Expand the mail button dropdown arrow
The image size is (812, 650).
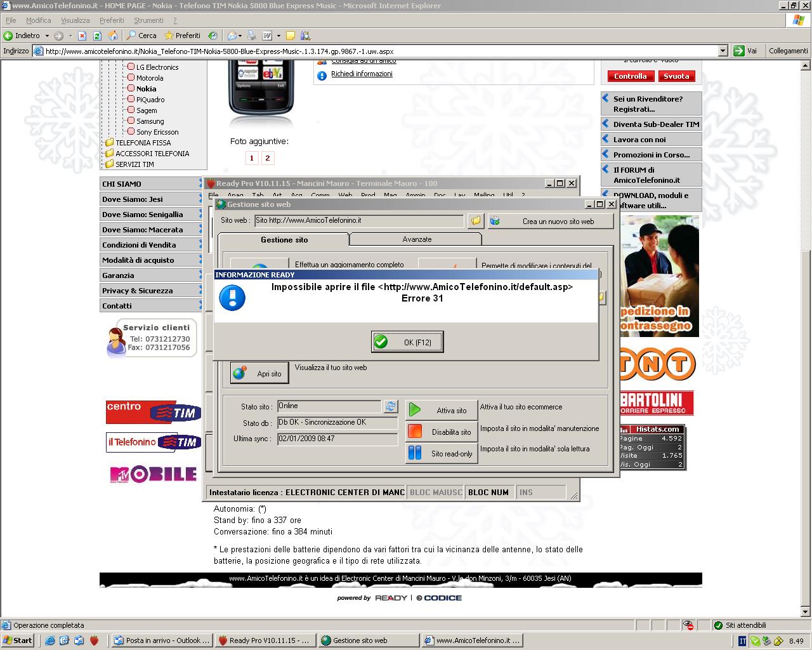[x=240, y=36]
